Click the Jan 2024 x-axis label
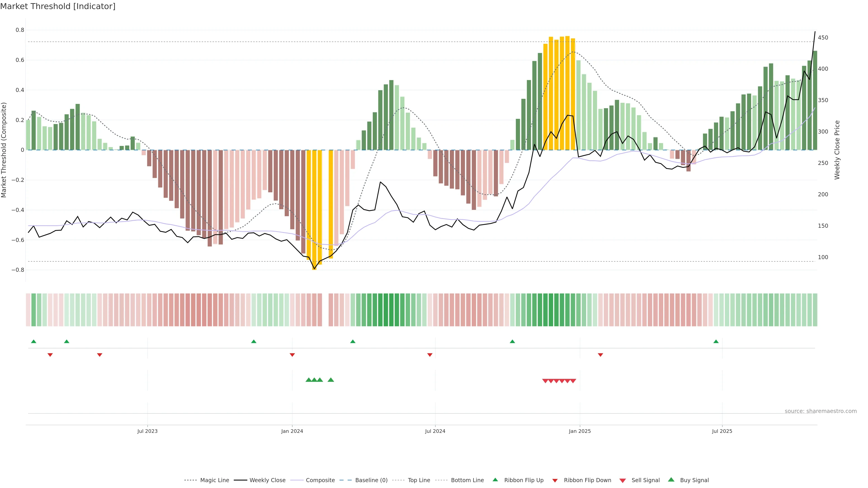The width and height of the screenshot is (868, 488). point(292,431)
